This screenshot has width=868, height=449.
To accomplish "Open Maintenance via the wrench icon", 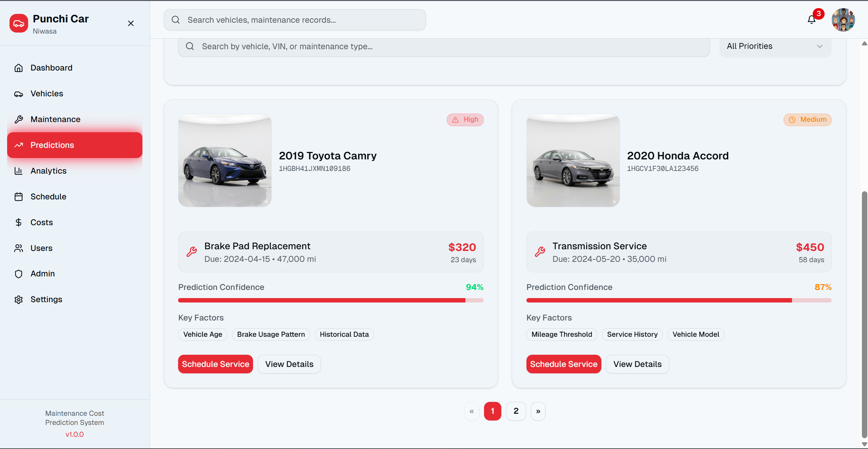I will pos(19,119).
